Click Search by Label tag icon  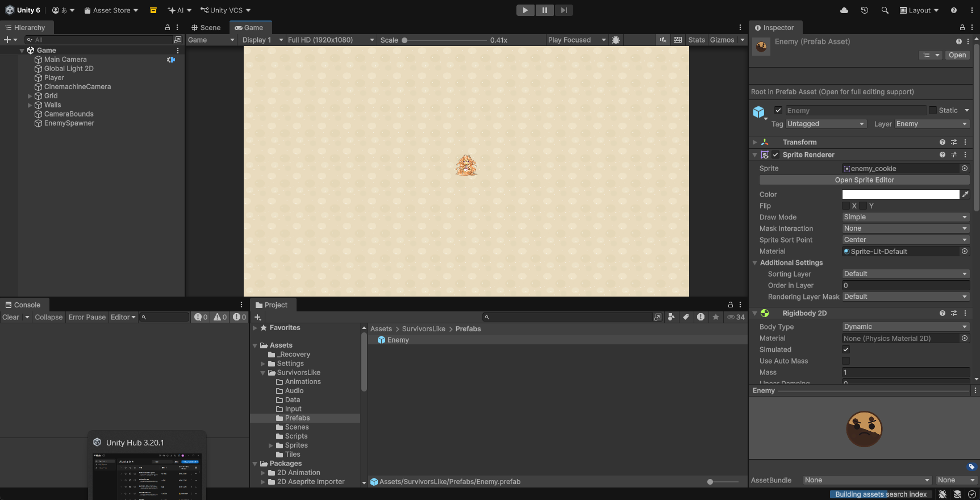[686, 317]
